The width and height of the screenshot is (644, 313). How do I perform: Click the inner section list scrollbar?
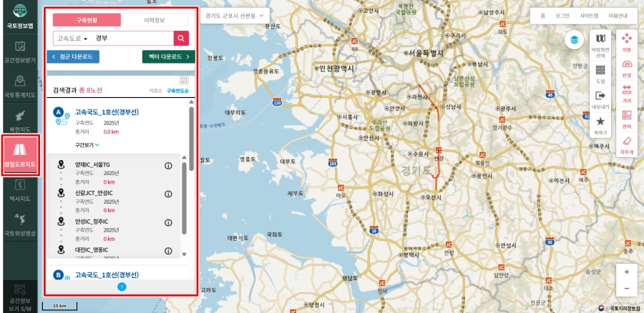[184, 199]
